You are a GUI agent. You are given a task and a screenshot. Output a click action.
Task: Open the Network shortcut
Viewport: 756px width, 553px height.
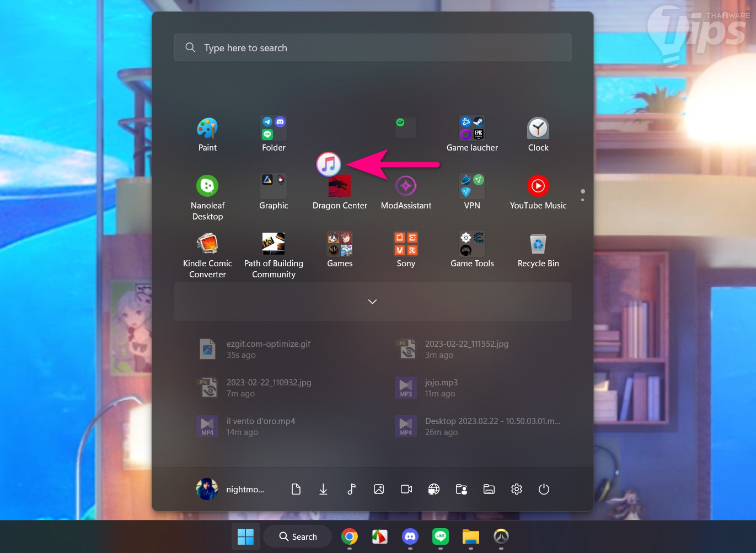pos(434,489)
